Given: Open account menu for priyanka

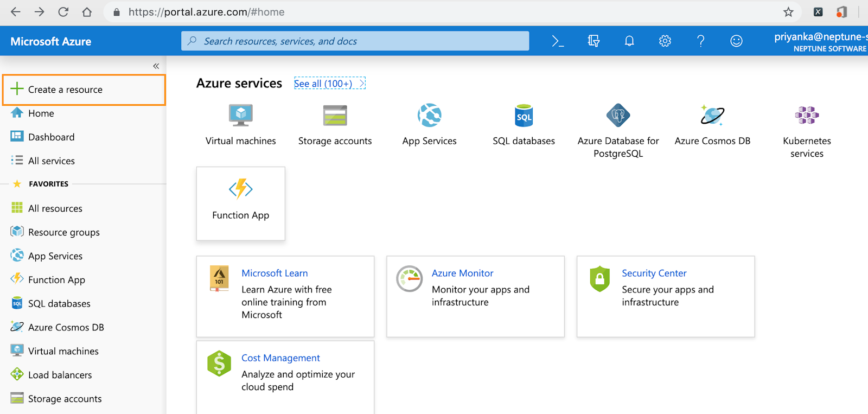Looking at the screenshot, I should (x=820, y=42).
